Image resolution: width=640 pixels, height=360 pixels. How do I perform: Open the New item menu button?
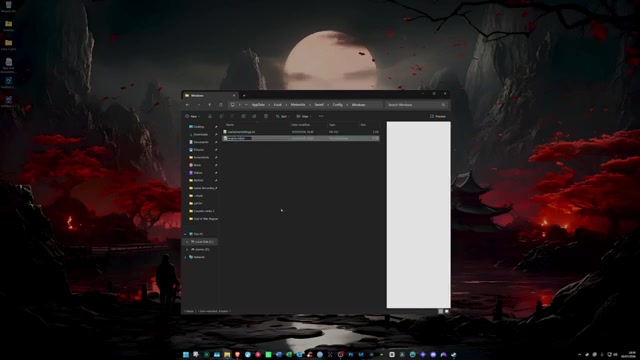(193, 116)
